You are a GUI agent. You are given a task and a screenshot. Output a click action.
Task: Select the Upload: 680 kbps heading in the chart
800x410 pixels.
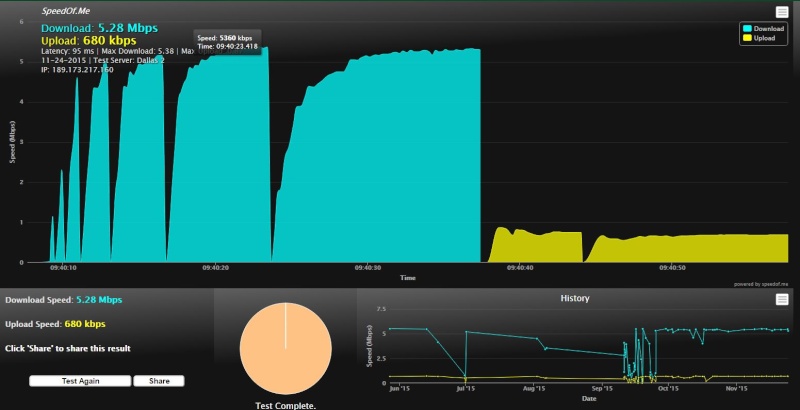click(x=89, y=40)
